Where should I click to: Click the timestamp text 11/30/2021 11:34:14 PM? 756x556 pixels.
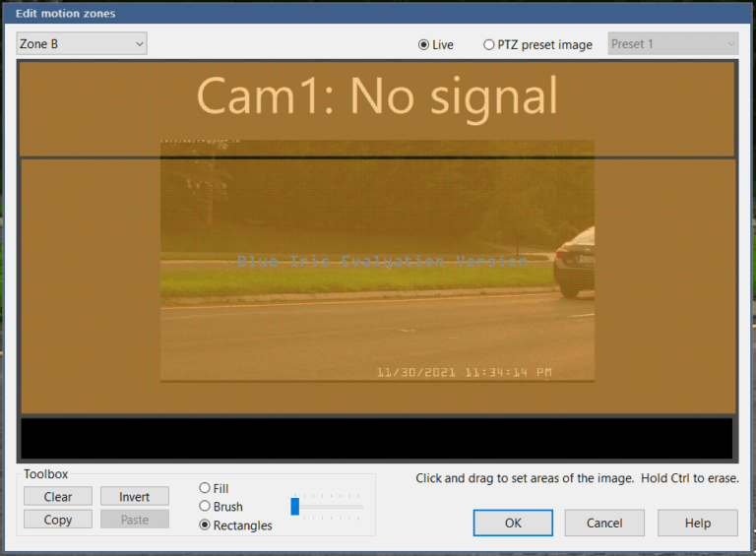click(x=464, y=372)
